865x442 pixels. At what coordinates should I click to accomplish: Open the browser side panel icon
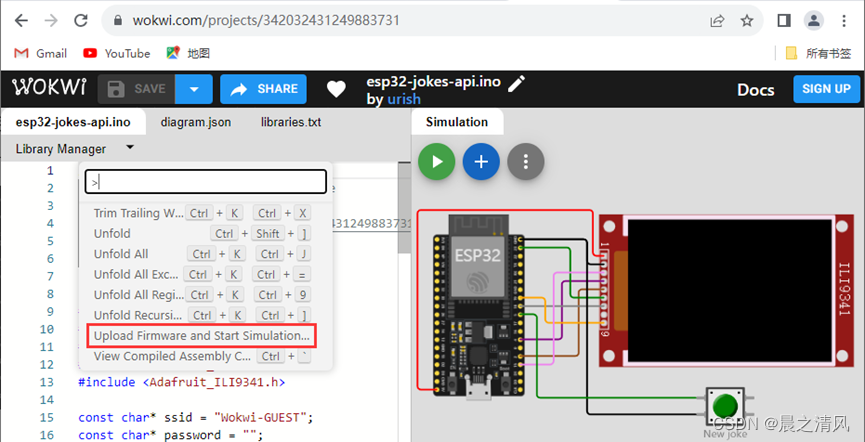(x=783, y=21)
